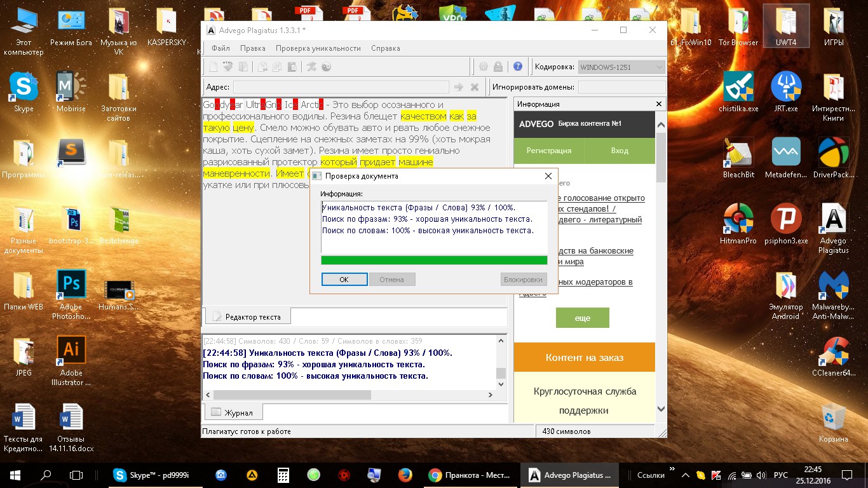Click the log line 'Поиск по фразам: 93%'
This screenshot has width=868, height=488.
click(x=314, y=365)
